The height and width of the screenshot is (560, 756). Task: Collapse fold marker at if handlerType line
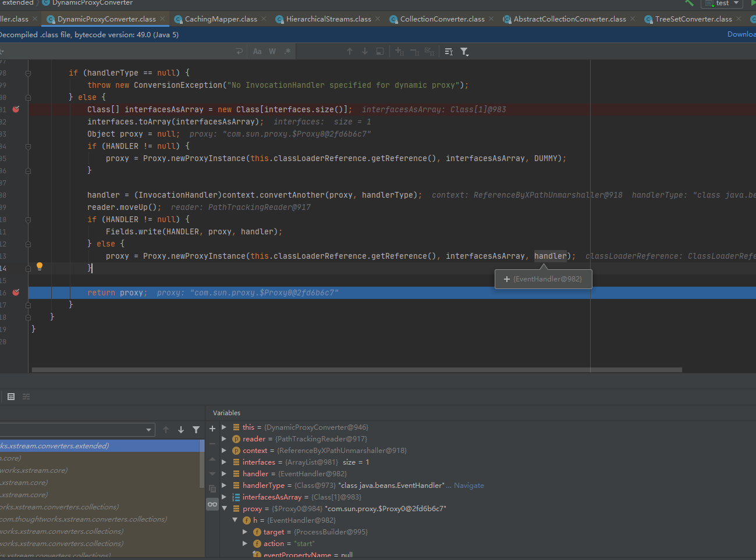(x=28, y=73)
